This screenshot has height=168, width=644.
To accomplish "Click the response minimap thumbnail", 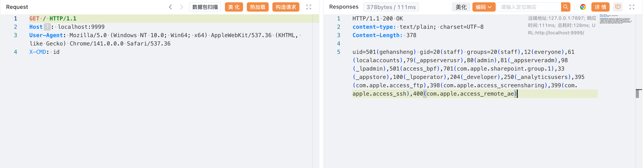I will 615,19.
